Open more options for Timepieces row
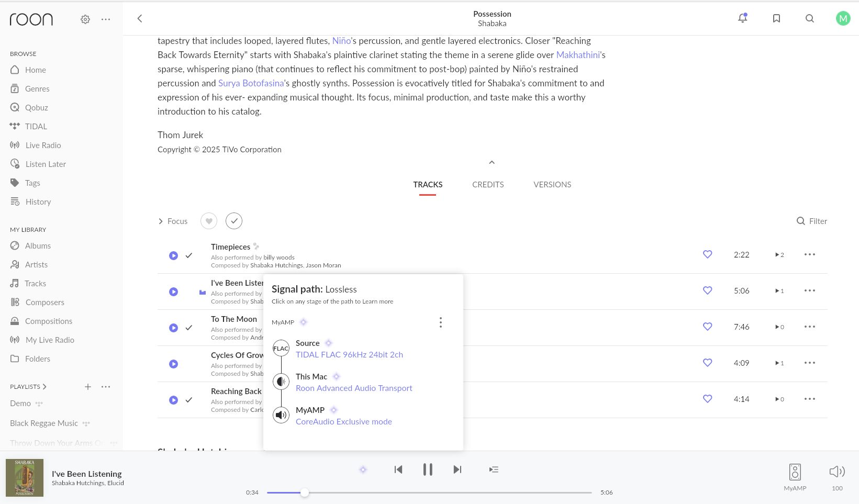 (x=810, y=254)
